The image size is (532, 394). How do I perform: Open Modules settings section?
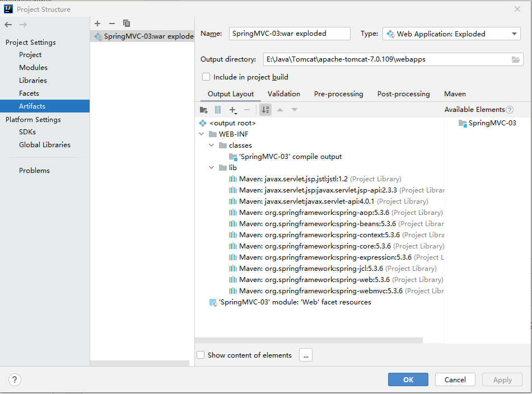[x=33, y=68]
